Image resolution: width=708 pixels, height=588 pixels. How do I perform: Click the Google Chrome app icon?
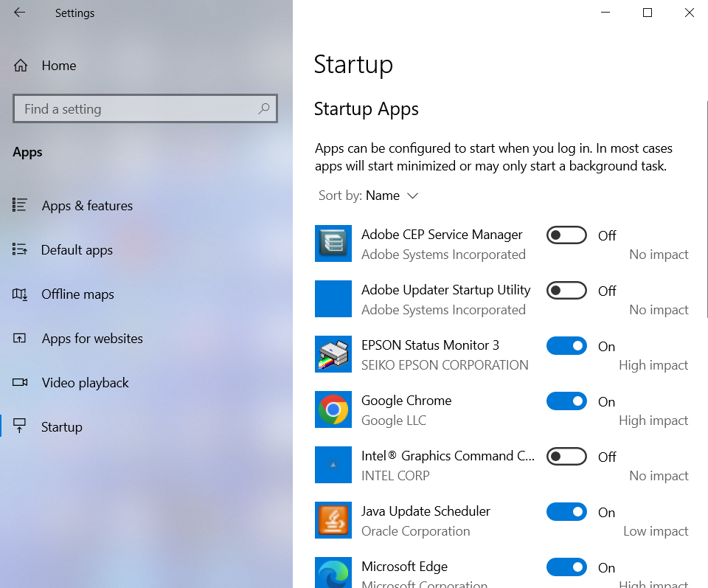click(333, 409)
